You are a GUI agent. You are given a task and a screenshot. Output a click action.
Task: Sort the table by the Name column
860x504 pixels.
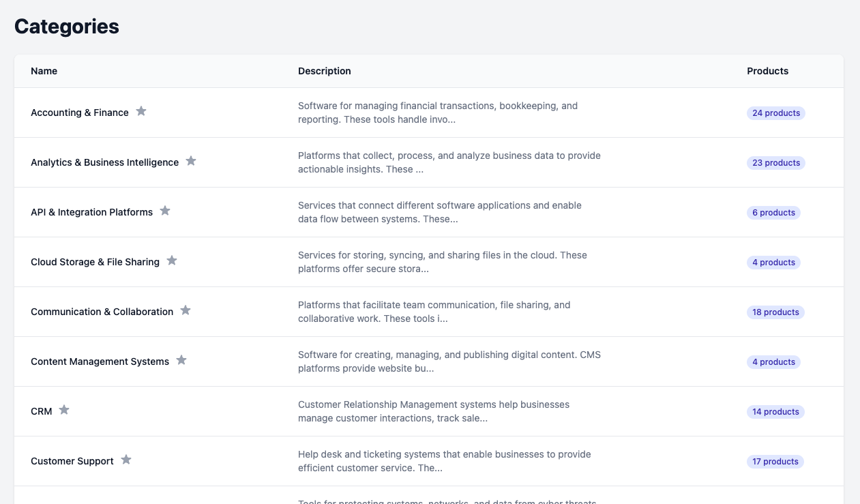pyautogui.click(x=44, y=71)
